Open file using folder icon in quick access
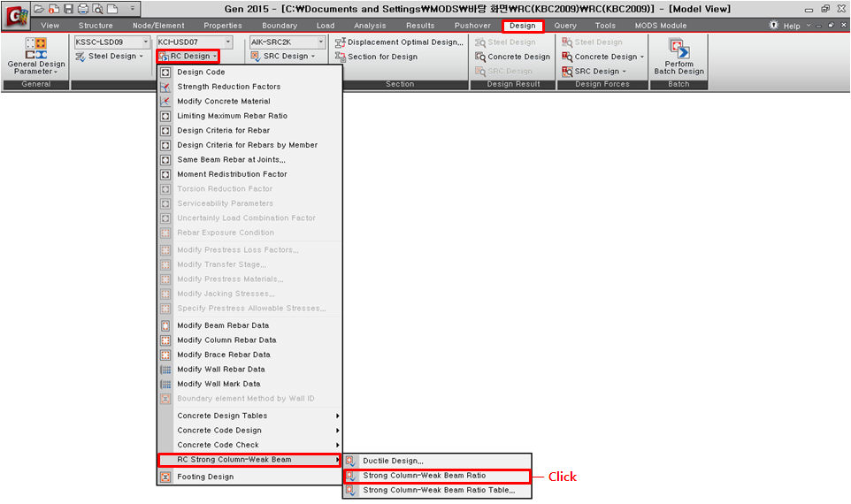Screen dimensions: 851x504 pos(39,9)
